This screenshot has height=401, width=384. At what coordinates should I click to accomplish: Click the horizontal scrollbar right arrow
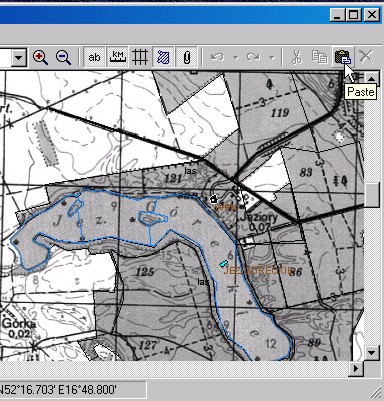pos(356,369)
